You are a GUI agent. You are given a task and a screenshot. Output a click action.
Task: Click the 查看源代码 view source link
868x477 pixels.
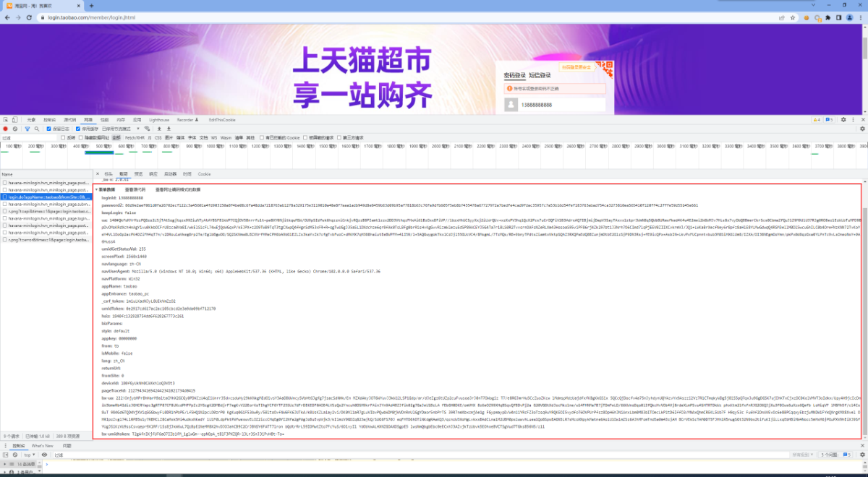(x=135, y=189)
